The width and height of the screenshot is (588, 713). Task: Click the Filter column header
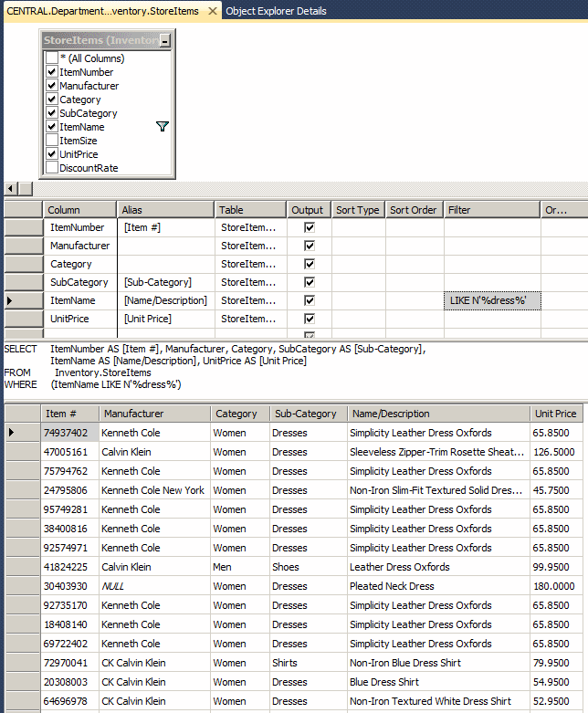click(492, 210)
